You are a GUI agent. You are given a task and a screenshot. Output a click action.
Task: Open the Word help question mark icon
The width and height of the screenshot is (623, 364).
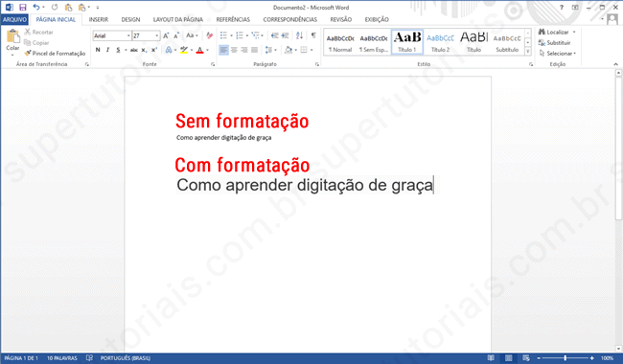562,7
